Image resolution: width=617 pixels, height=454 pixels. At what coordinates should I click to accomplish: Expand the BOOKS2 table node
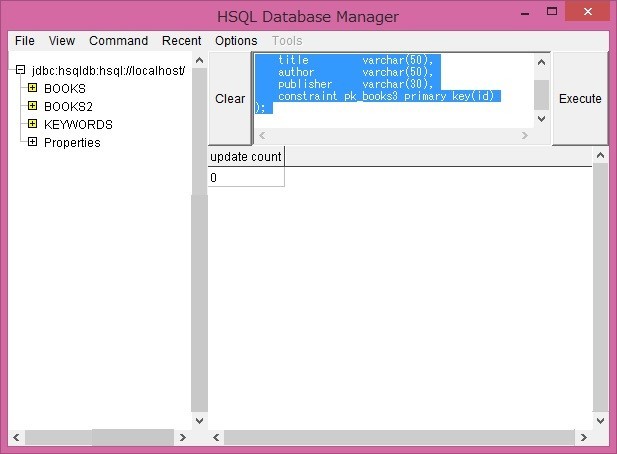[33, 106]
